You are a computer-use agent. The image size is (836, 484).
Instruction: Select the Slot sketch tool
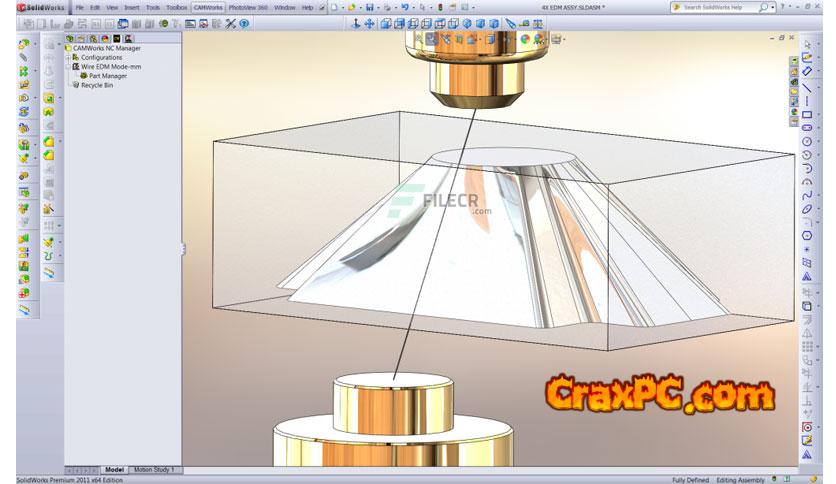tap(807, 128)
